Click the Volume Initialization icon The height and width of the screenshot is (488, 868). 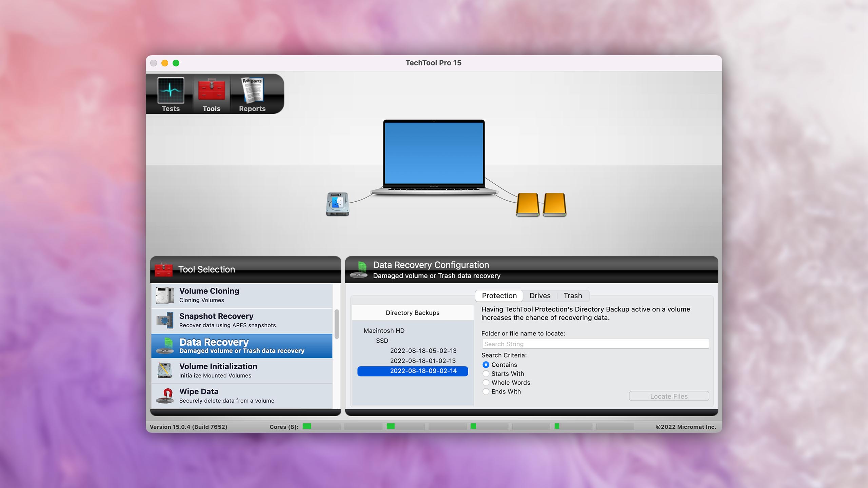pyautogui.click(x=165, y=370)
